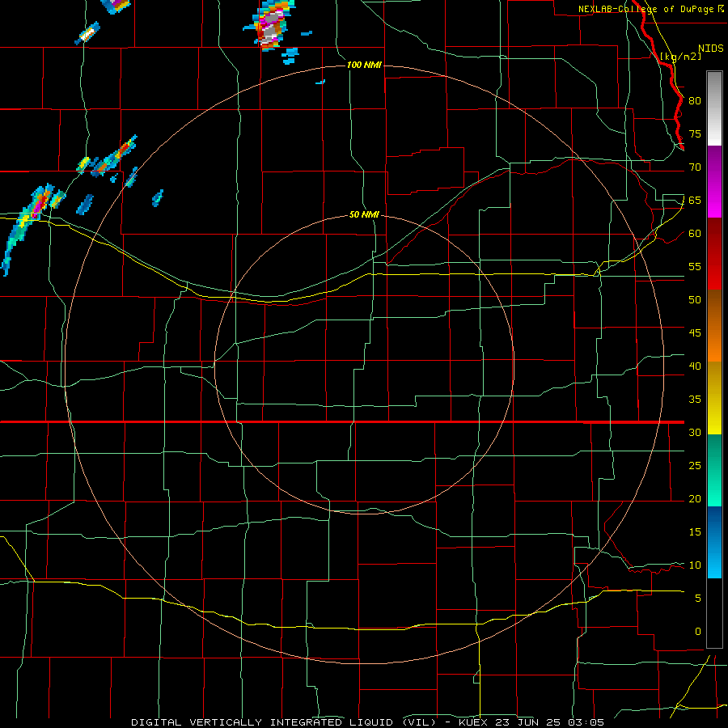Viewport: 728px width, 728px height.
Task: Click the 100 NMI range ring label
Action: (364, 65)
